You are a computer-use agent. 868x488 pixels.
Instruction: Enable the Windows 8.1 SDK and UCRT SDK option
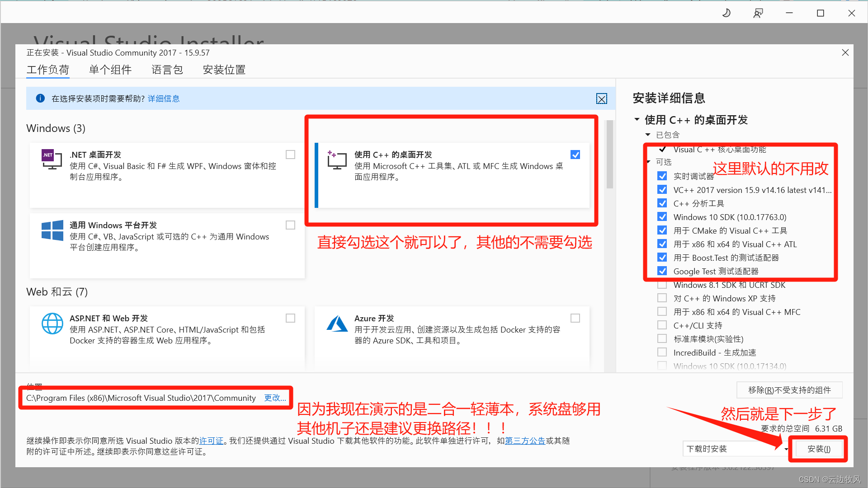pyautogui.click(x=662, y=285)
